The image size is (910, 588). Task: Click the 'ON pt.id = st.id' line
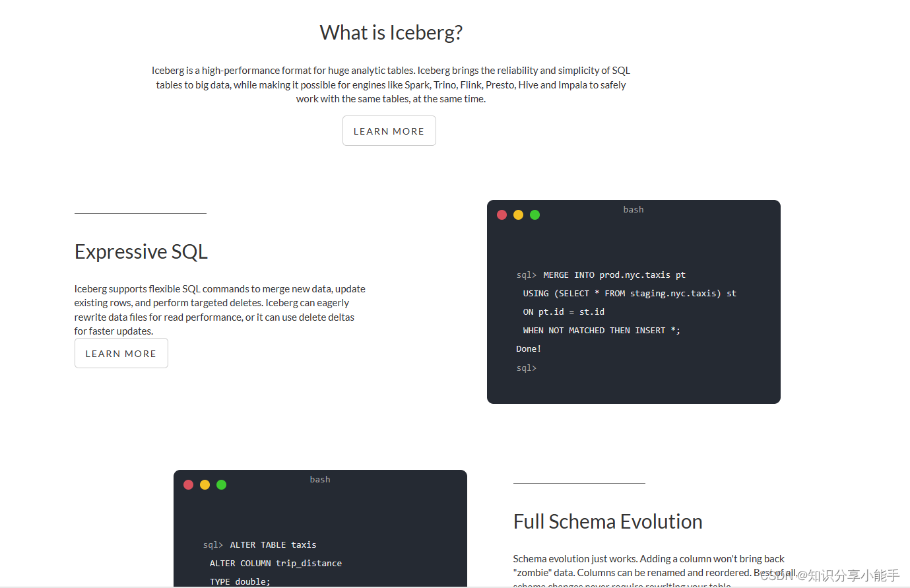564,312
